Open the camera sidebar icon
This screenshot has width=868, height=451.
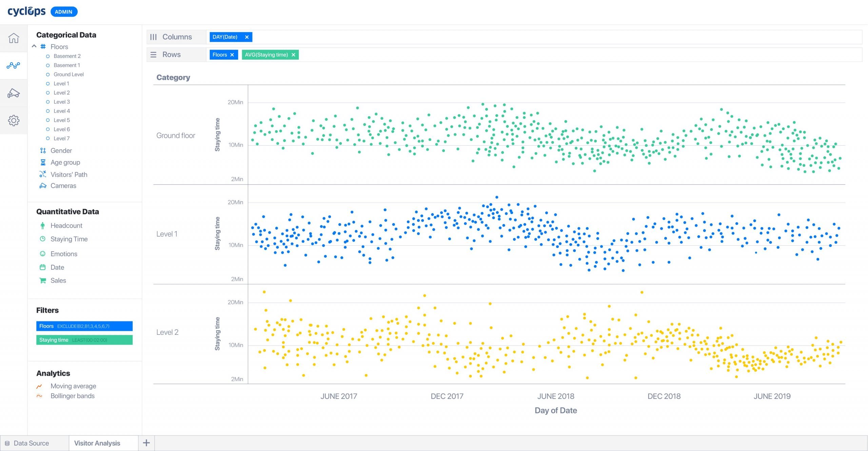coord(14,93)
